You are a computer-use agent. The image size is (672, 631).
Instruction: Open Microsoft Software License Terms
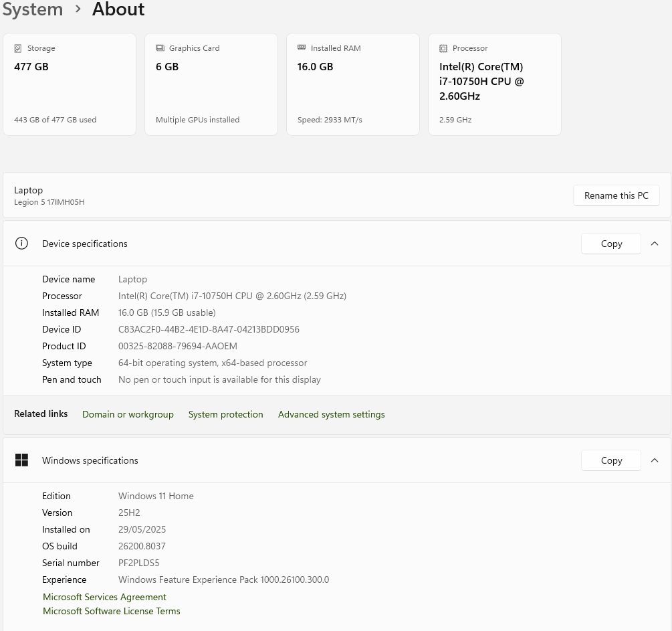111,611
